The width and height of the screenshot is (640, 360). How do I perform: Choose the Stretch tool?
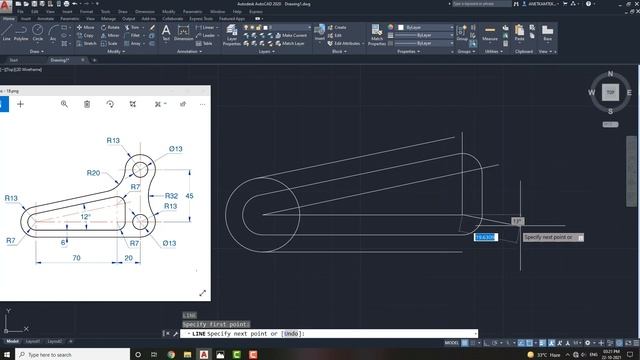87,43
